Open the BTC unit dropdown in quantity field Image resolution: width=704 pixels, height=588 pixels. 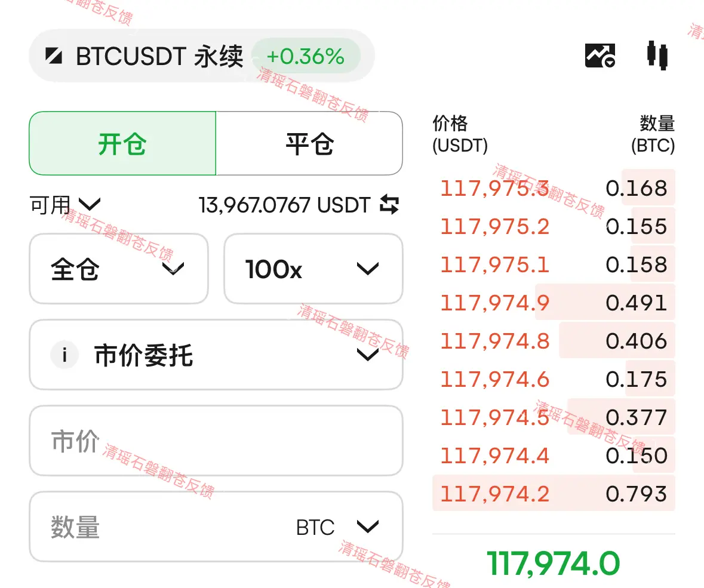[x=337, y=527]
